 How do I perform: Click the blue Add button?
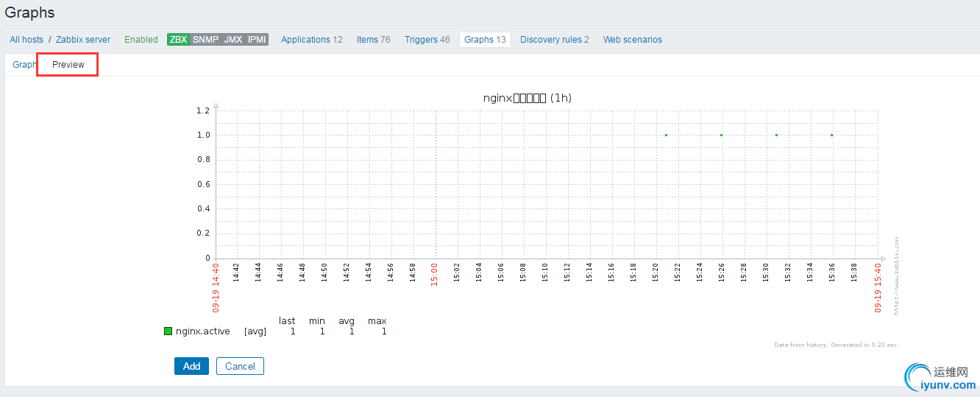tap(191, 366)
